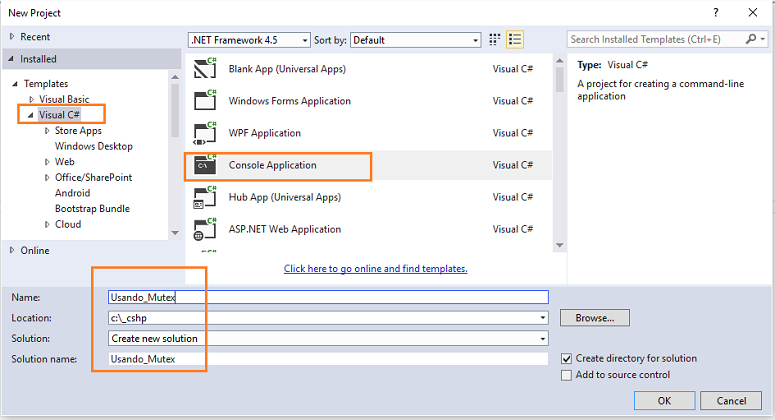Click the tree pane scroll up arrow
This screenshot has height=420, width=775.
click(175, 77)
